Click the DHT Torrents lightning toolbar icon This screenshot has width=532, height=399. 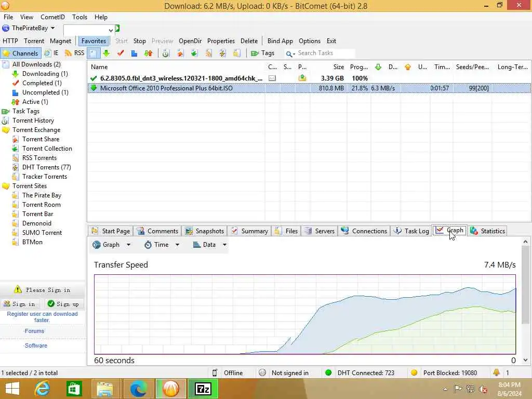[222, 54]
